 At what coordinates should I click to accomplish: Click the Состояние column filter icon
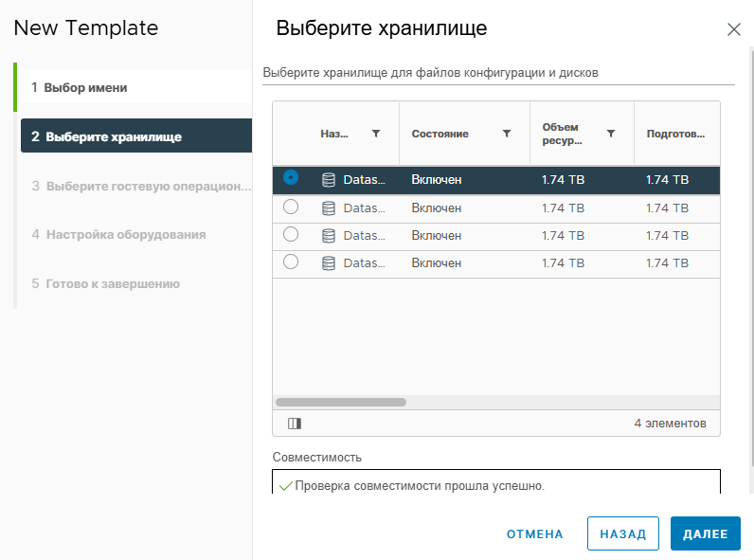(x=507, y=134)
